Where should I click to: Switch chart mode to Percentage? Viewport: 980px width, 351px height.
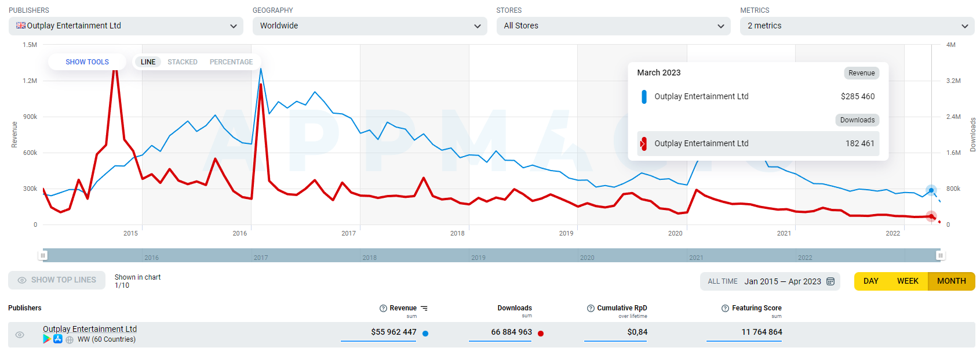(231, 62)
